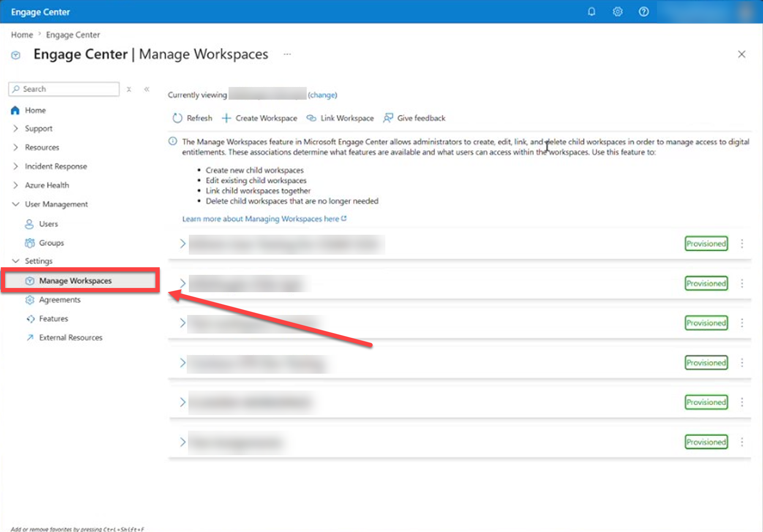Expand the third workspace row chevron
The width and height of the screenshot is (763, 532).
click(x=183, y=323)
